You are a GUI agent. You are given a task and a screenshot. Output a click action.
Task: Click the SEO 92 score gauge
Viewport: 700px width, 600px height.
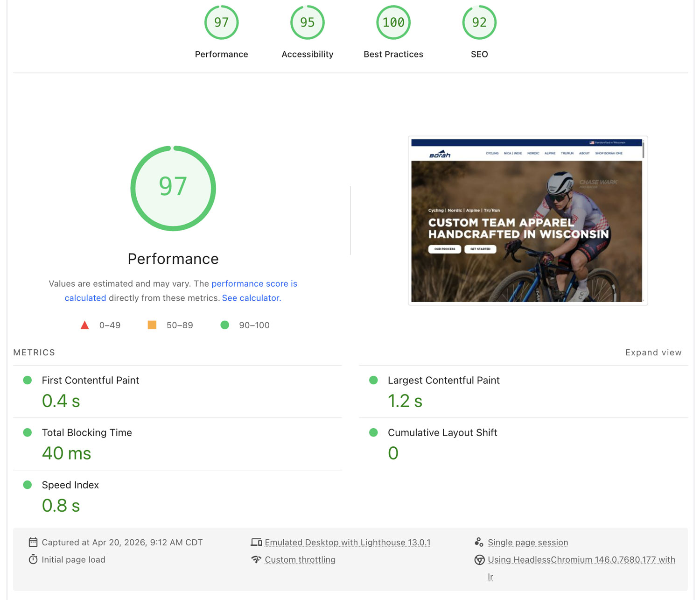click(x=479, y=23)
